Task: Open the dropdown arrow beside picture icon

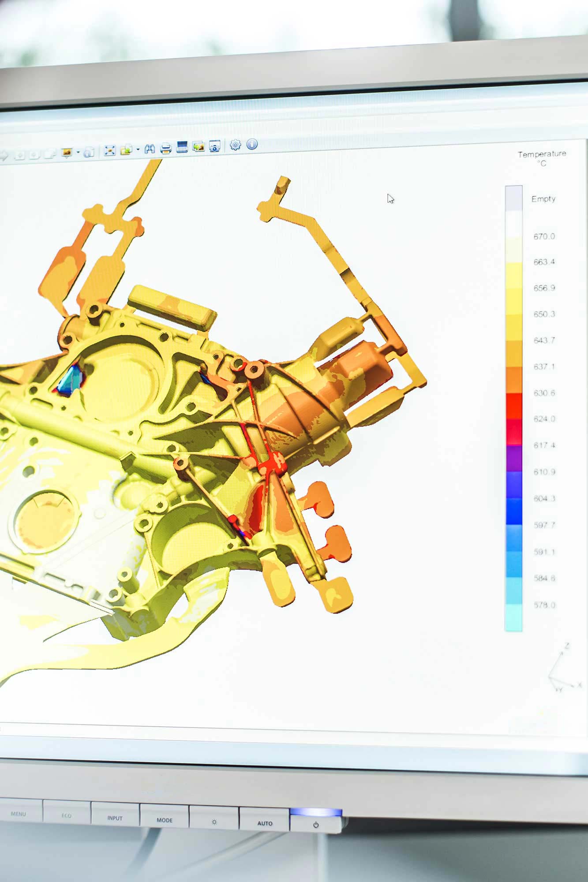Action: click(x=78, y=153)
